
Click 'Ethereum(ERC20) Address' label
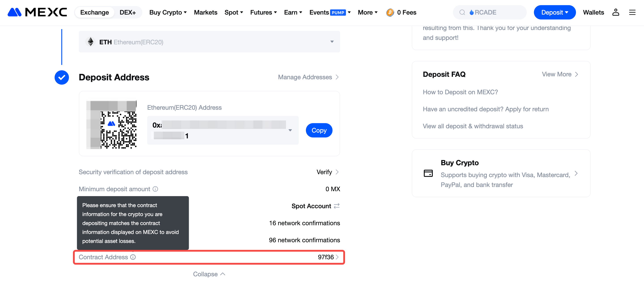tap(184, 107)
